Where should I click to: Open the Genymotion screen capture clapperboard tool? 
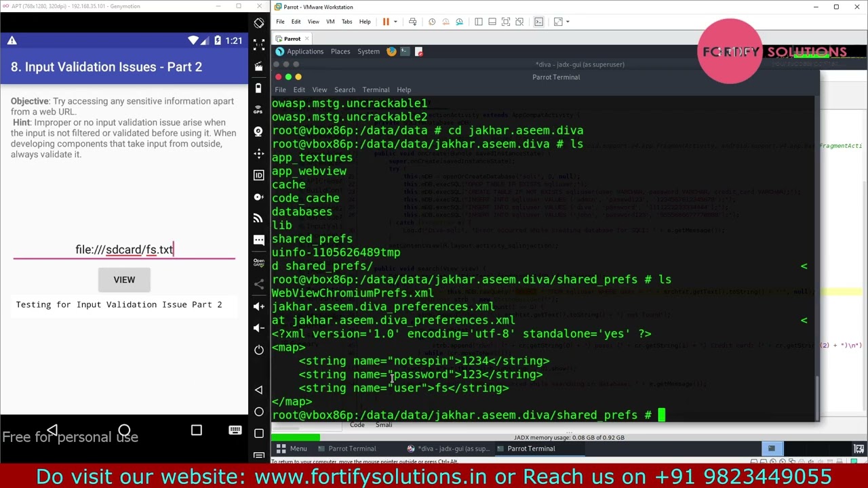[x=259, y=66]
